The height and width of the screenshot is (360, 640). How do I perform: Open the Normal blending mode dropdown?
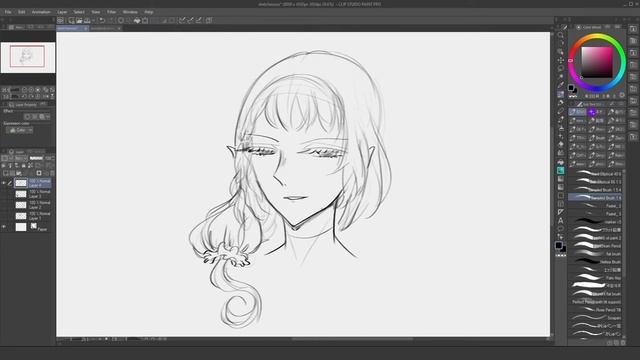pyautogui.click(x=20, y=158)
